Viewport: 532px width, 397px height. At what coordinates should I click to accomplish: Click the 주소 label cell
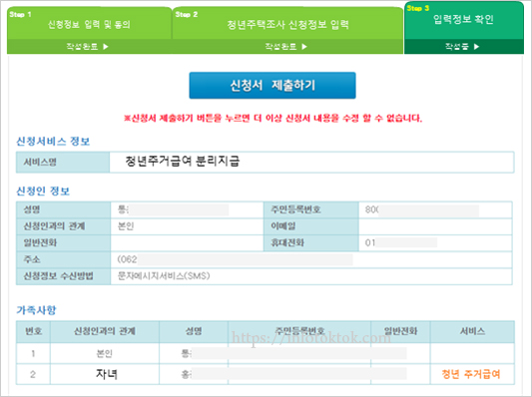64,259
